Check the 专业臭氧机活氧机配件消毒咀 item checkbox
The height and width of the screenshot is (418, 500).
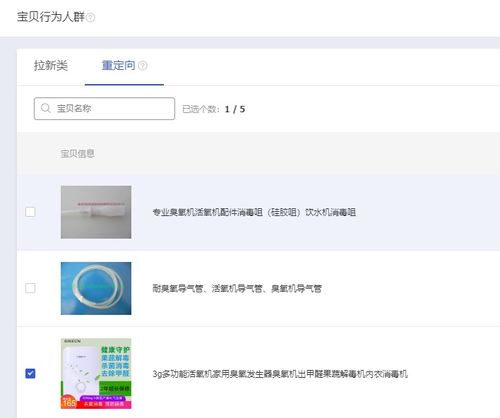(x=30, y=212)
